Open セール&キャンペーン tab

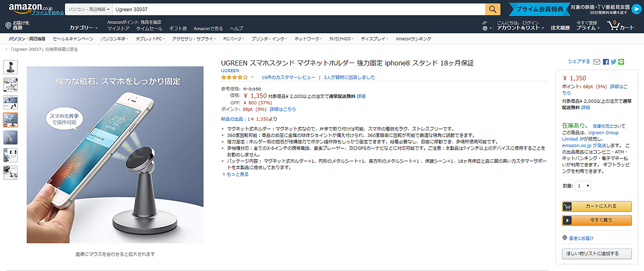(x=73, y=39)
